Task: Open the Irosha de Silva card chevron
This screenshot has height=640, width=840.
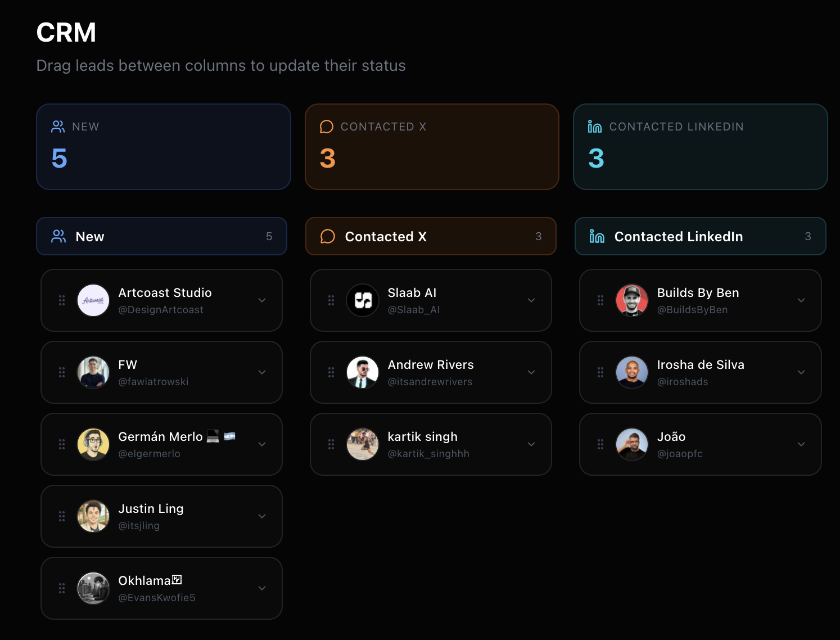Action: click(x=801, y=372)
